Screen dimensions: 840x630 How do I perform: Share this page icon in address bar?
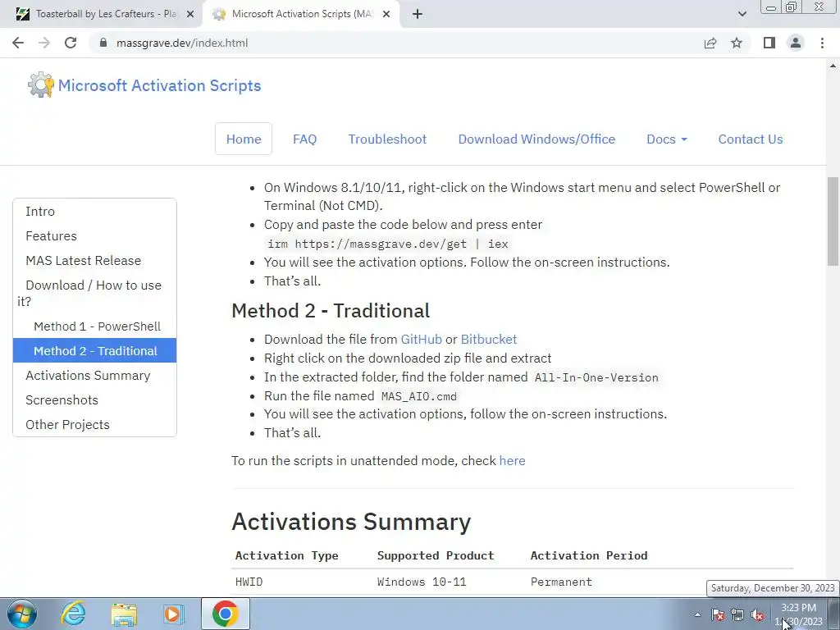(710, 43)
